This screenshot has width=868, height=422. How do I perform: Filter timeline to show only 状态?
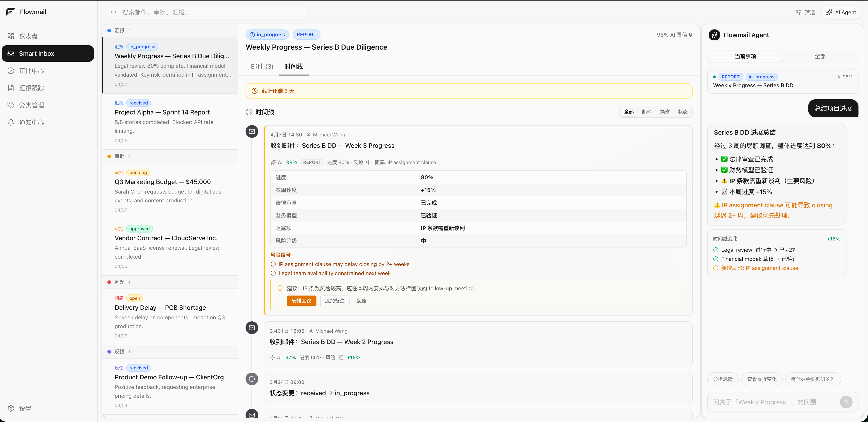683,112
